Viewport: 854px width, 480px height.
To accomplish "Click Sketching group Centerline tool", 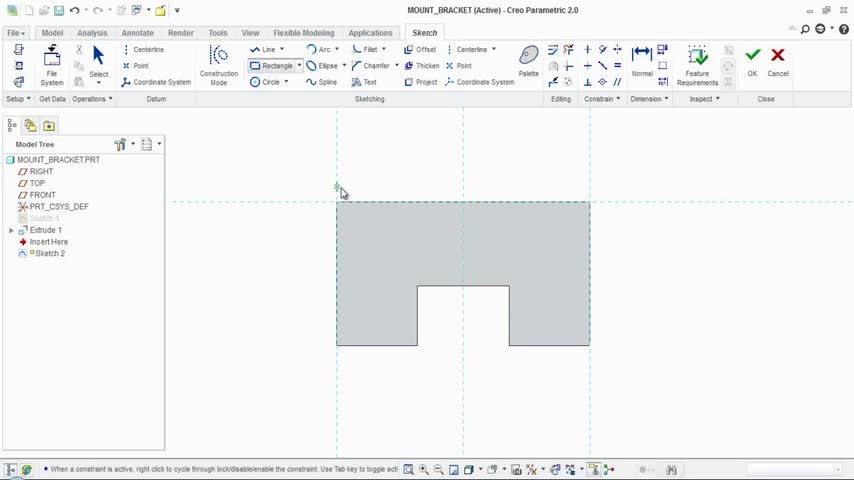I will click(467, 50).
